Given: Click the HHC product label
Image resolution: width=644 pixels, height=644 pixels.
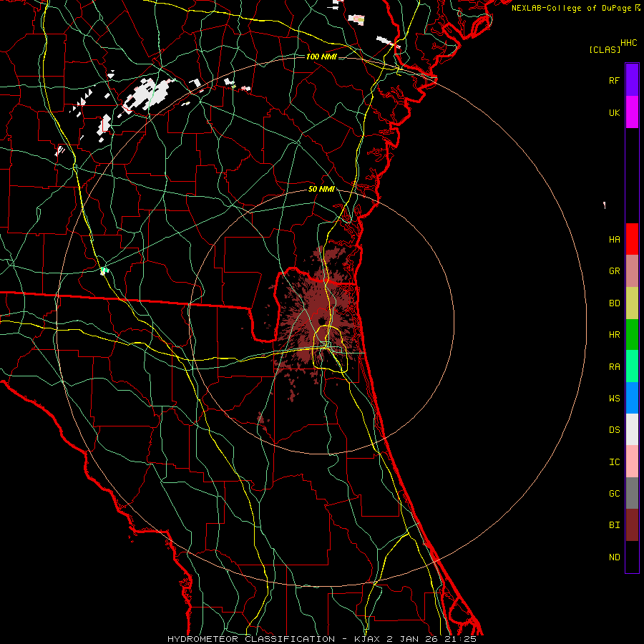Looking at the screenshot, I should pos(629,43).
